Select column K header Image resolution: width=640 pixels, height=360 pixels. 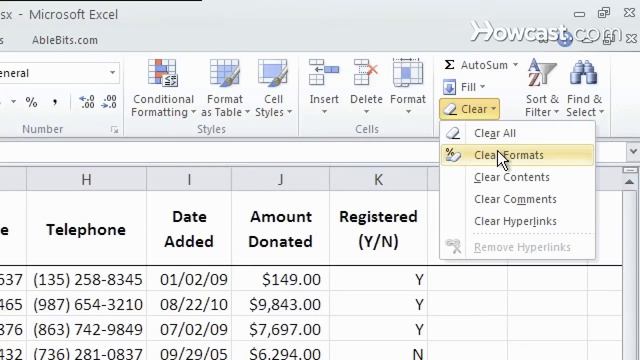(x=378, y=179)
